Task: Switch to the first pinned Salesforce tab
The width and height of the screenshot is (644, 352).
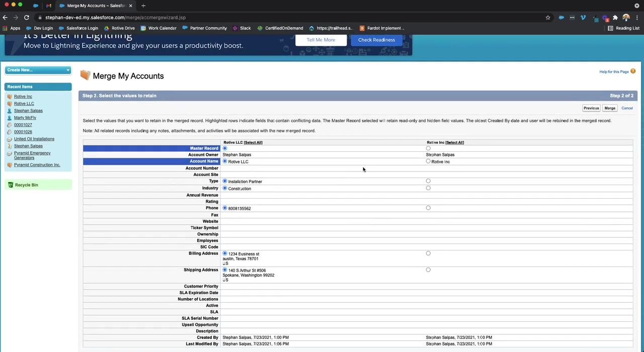Action: [x=36, y=6]
